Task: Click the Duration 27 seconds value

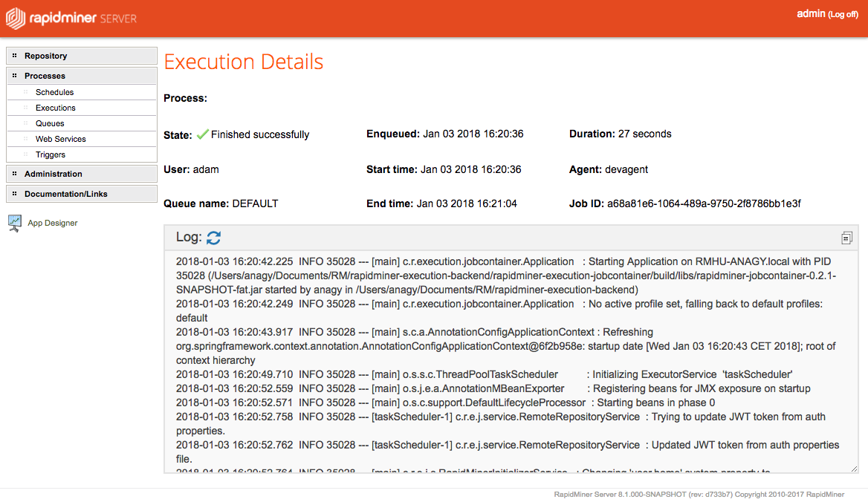Action: (x=645, y=134)
